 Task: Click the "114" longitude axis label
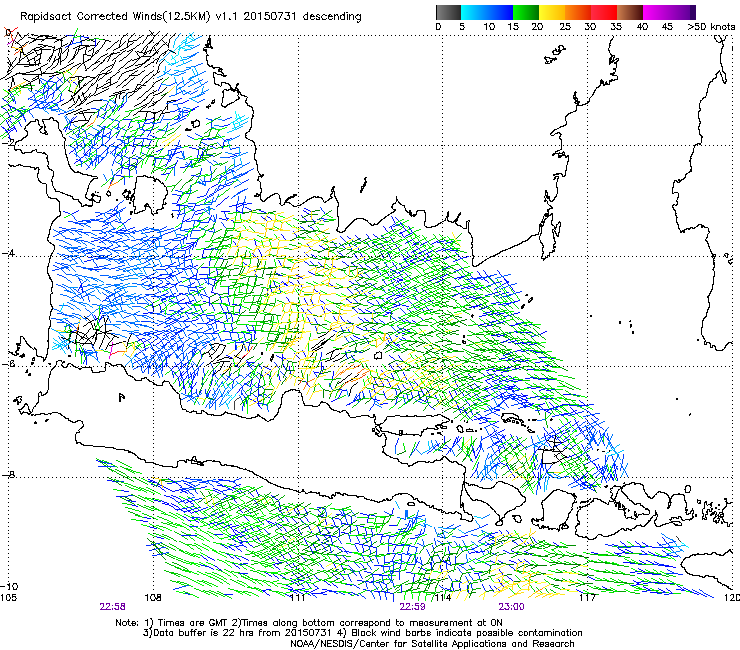tap(443, 598)
